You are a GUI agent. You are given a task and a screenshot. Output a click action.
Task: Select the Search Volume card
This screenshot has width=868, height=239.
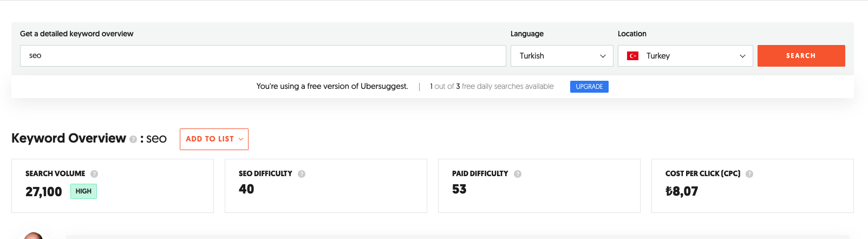pos(113,186)
